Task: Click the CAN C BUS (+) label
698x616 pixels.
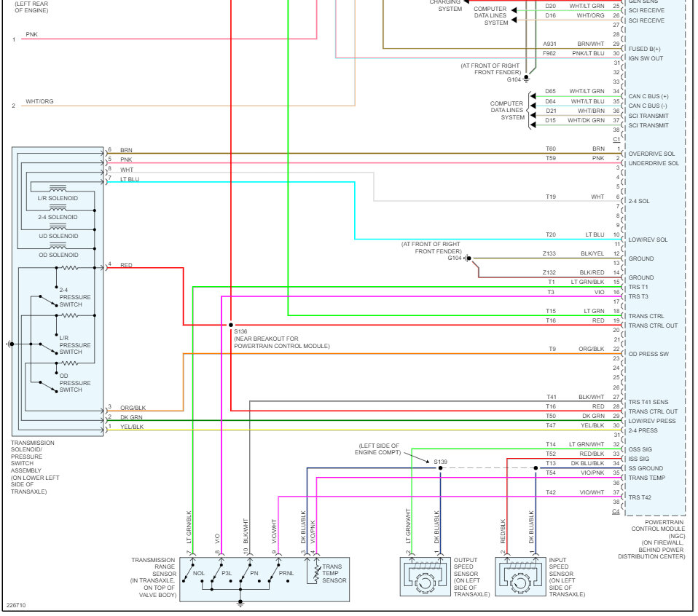Action: pyautogui.click(x=648, y=96)
